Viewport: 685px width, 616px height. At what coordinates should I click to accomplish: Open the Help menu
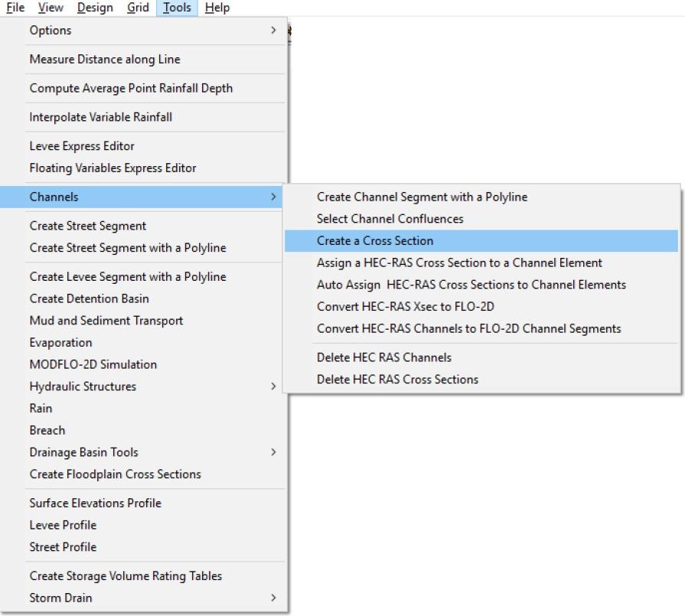pyautogui.click(x=217, y=8)
